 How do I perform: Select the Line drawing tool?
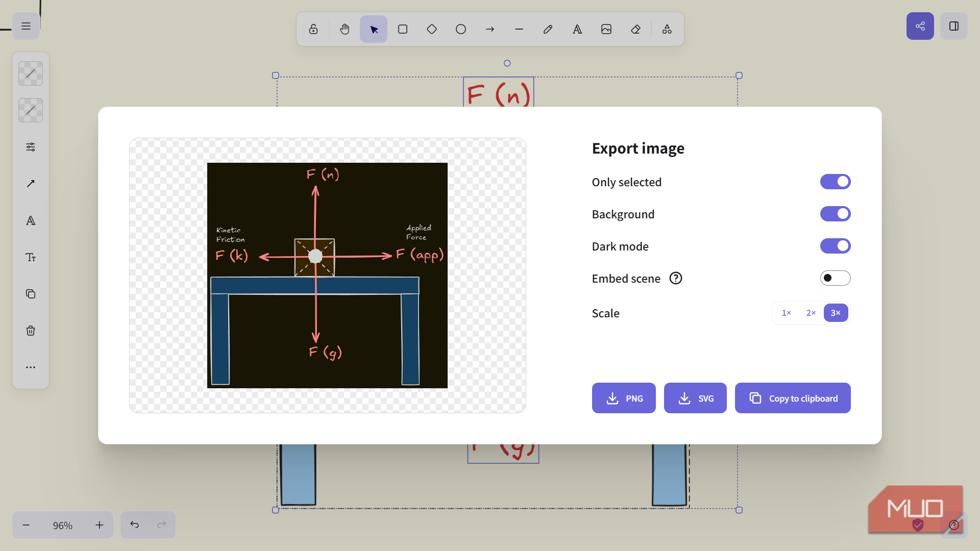click(x=519, y=29)
